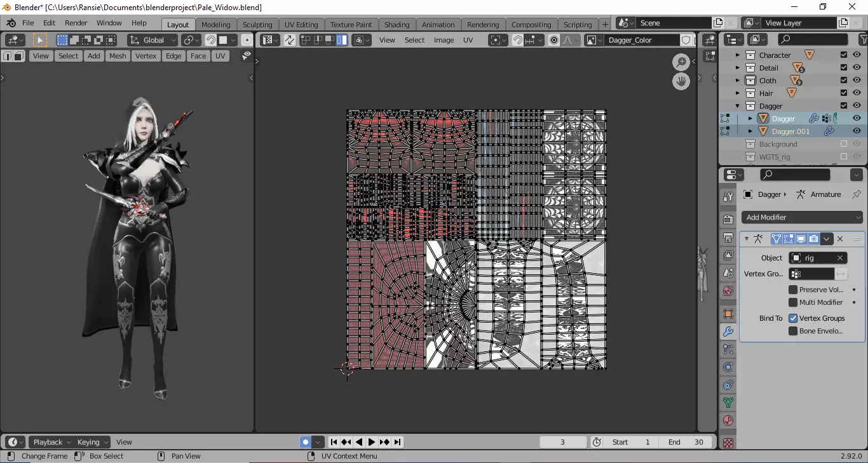Open the World properties tab
868x463 pixels.
pos(728,290)
